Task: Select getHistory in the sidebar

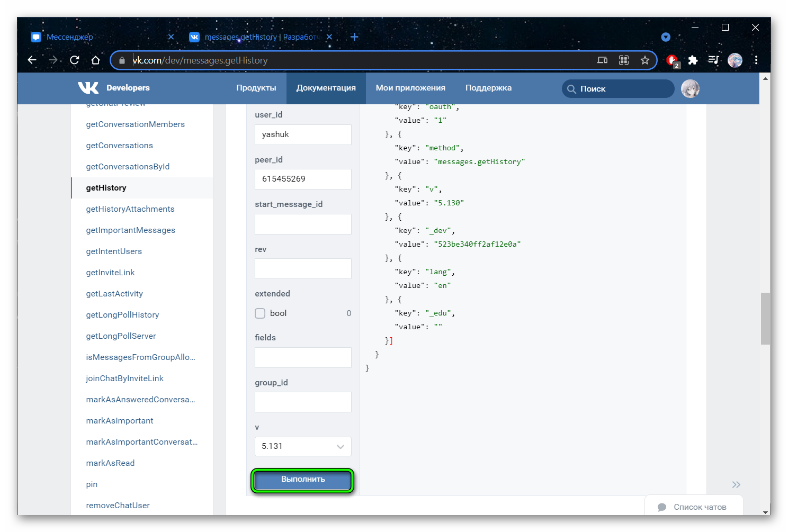Action: point(106,188)
